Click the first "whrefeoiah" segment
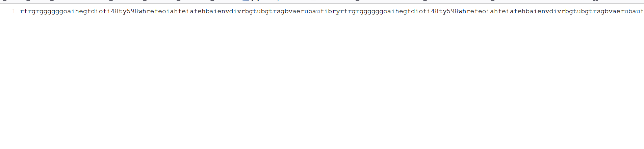This screenshot has height=149, width=644. tap(158, 11)
